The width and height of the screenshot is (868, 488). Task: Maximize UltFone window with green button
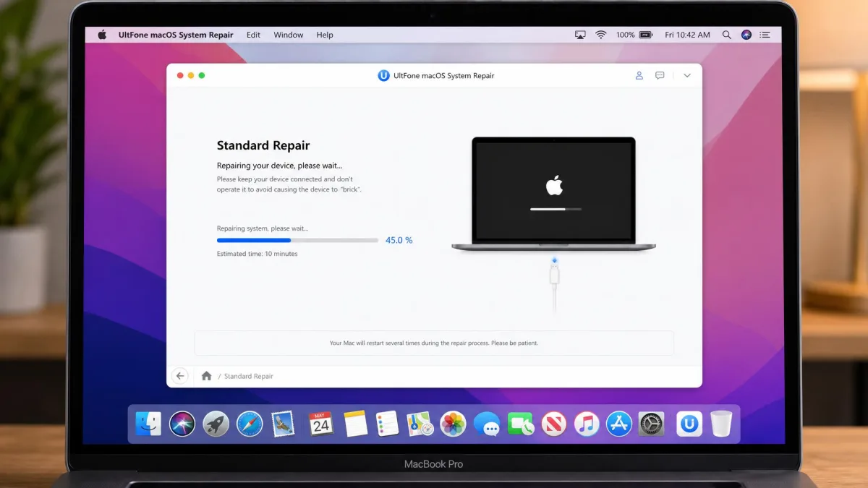(202, 75)
